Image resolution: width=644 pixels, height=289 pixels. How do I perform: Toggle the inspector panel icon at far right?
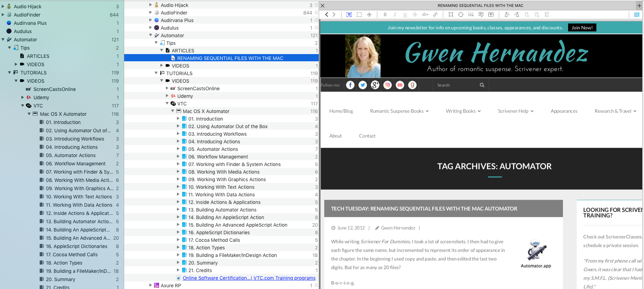click(636, 14)
